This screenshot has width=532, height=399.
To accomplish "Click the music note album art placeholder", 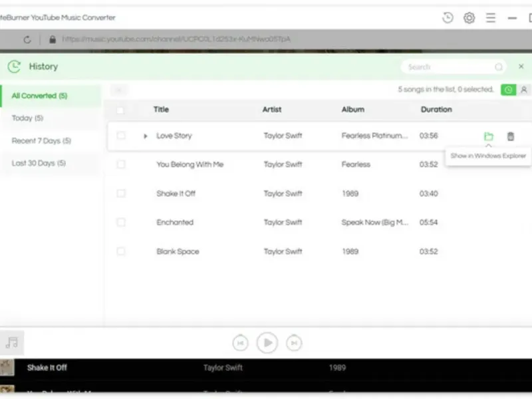I will point(12,343).
